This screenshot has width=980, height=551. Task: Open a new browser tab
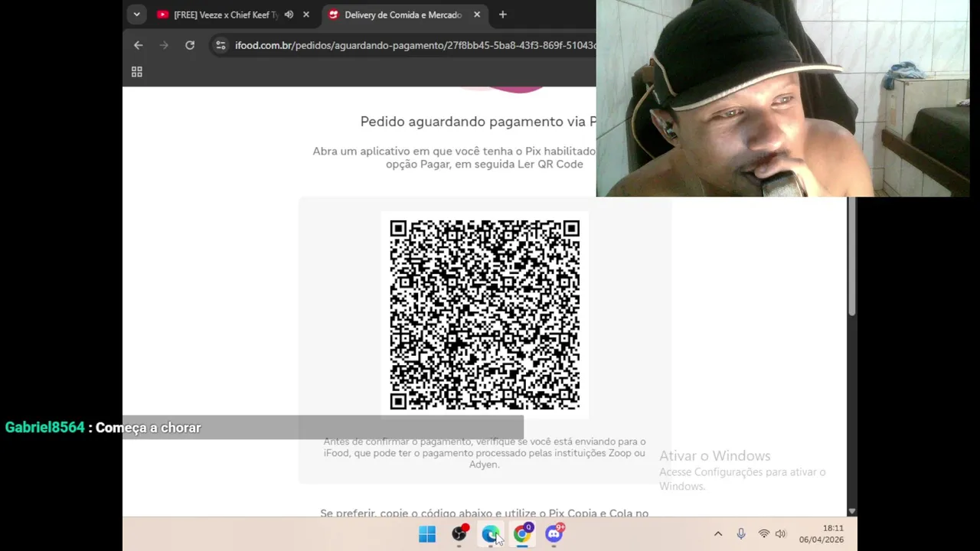[502, 15]
